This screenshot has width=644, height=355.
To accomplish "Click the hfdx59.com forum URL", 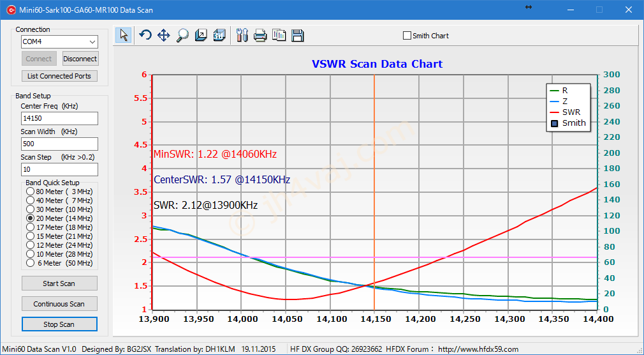I will tap(478, 349).
